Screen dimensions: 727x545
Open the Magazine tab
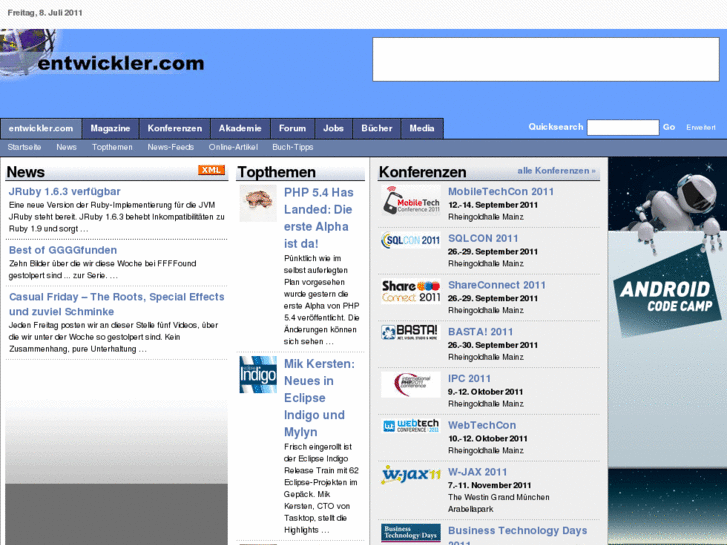110,128
